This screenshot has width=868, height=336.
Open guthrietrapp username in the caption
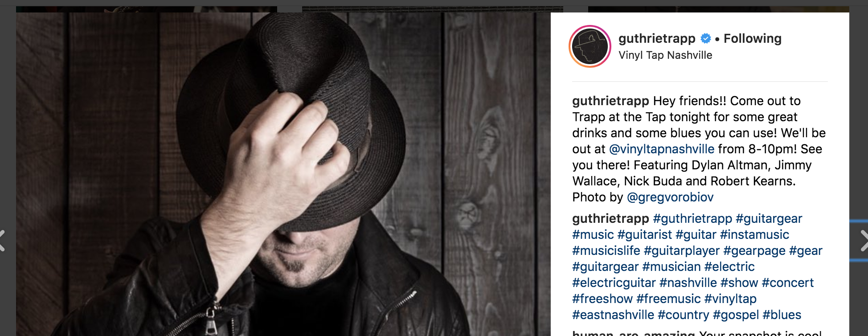click(610, 101)
